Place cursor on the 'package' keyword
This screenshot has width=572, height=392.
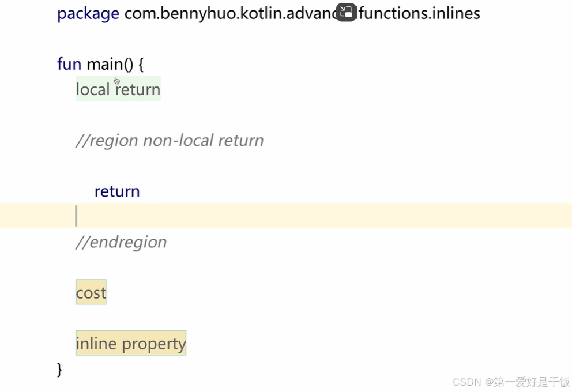tap(88, 14)
